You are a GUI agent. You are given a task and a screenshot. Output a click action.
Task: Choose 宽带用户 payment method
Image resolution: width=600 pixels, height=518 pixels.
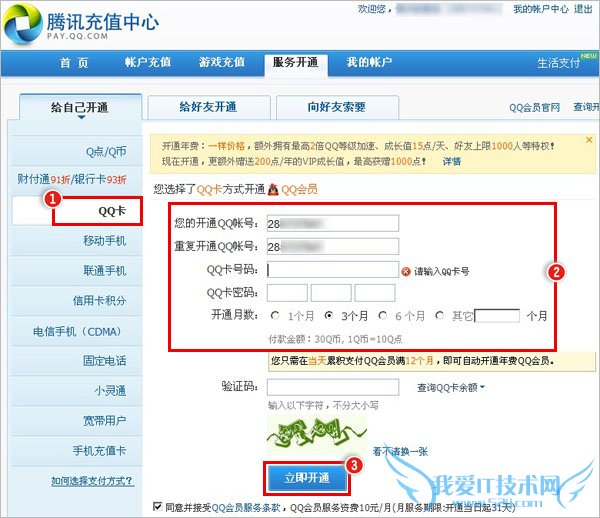tap(77, 421)
